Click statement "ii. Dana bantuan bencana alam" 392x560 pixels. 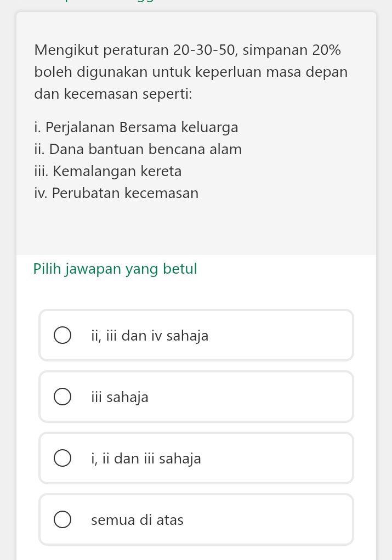[x=138, y=150]
